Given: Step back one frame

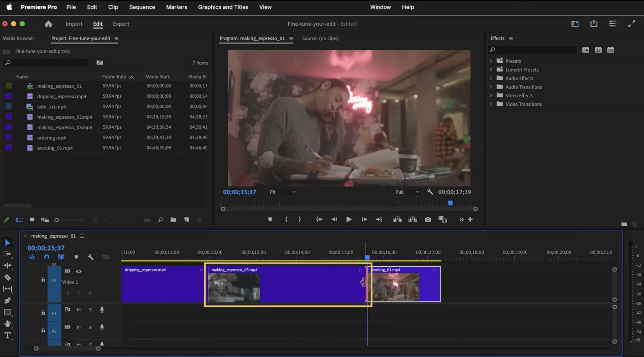Looking at the screenshot, I should tap(334, 220).
